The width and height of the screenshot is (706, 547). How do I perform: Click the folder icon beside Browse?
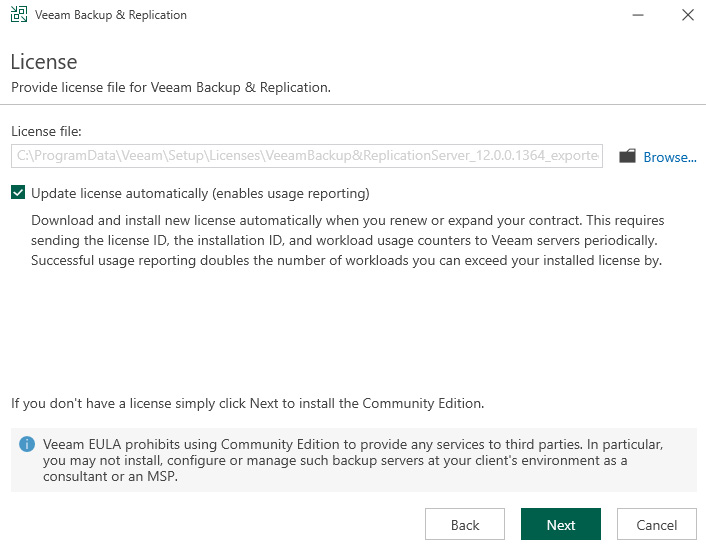click(x=627, y=156)
